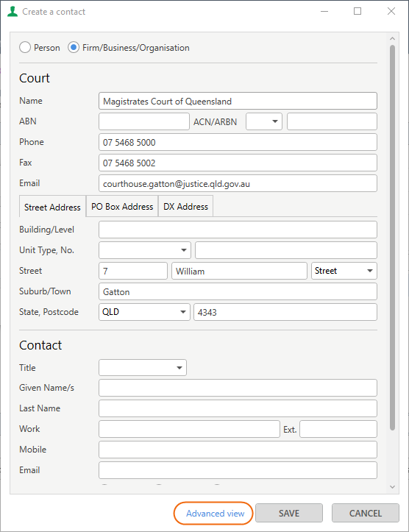
Task: Click the Ext. field
Action: [338, 429]
